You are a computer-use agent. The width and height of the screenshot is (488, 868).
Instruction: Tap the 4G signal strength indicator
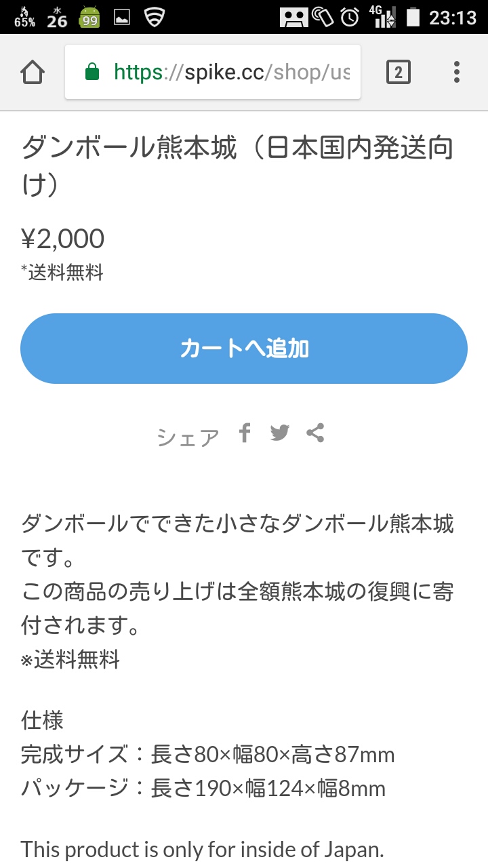[x=383, y=17]
